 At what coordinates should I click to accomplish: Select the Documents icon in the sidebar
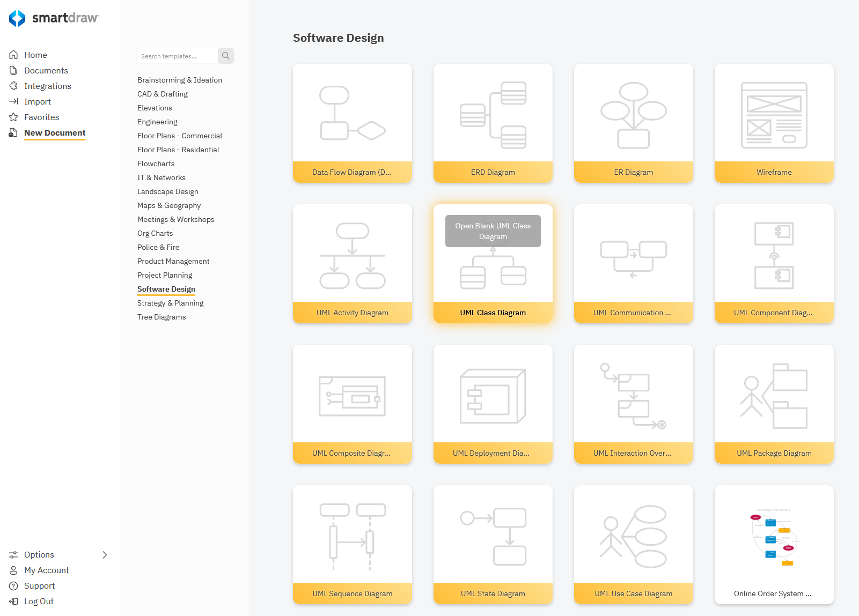tap(13, 70)
